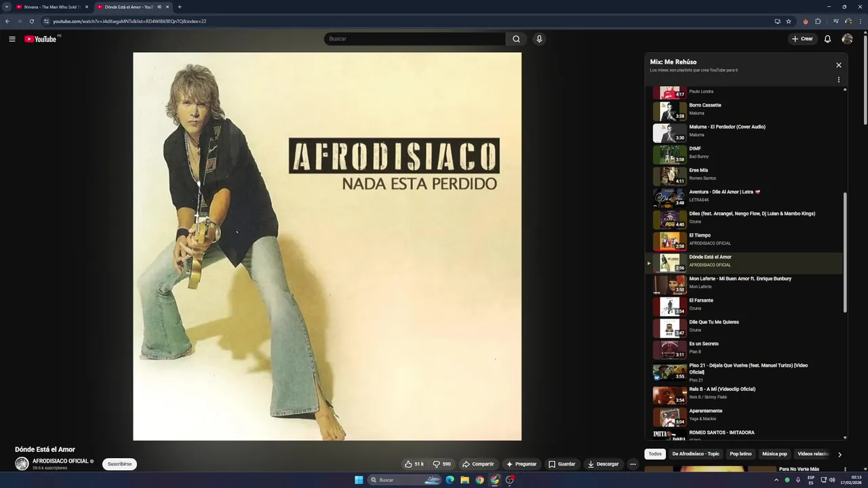Dislike the video showing 590
This screenshot has width=868, height=488.
442,464
